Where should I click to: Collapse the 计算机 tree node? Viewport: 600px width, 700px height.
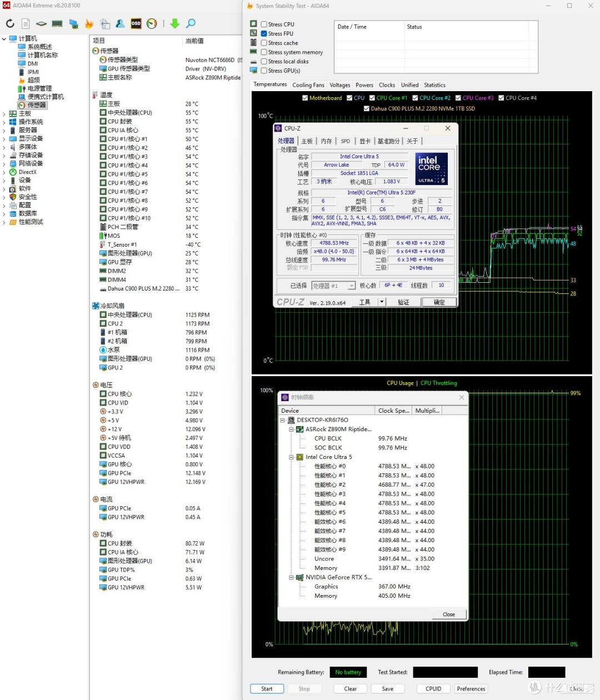click(4, 38)
